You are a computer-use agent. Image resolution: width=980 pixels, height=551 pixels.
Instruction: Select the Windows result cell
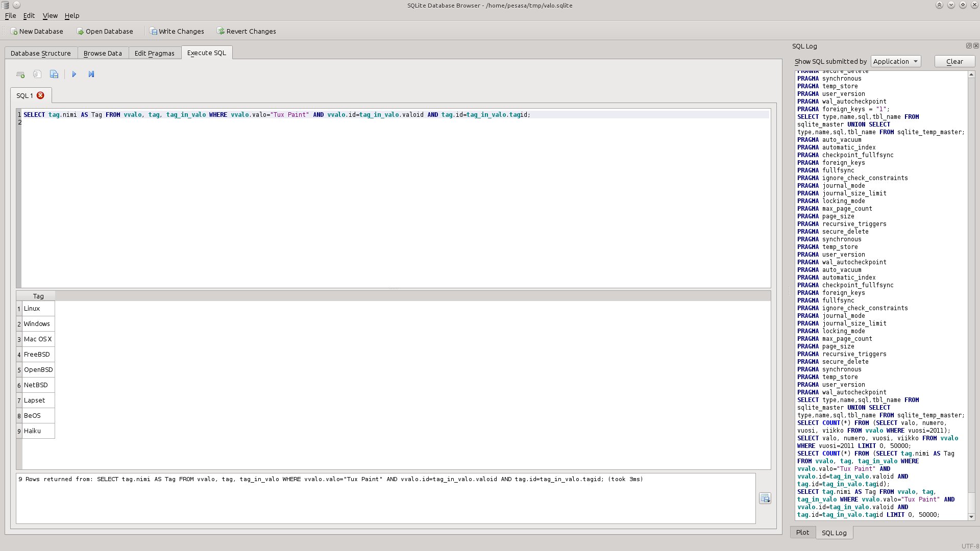click(x=38, y=324)
